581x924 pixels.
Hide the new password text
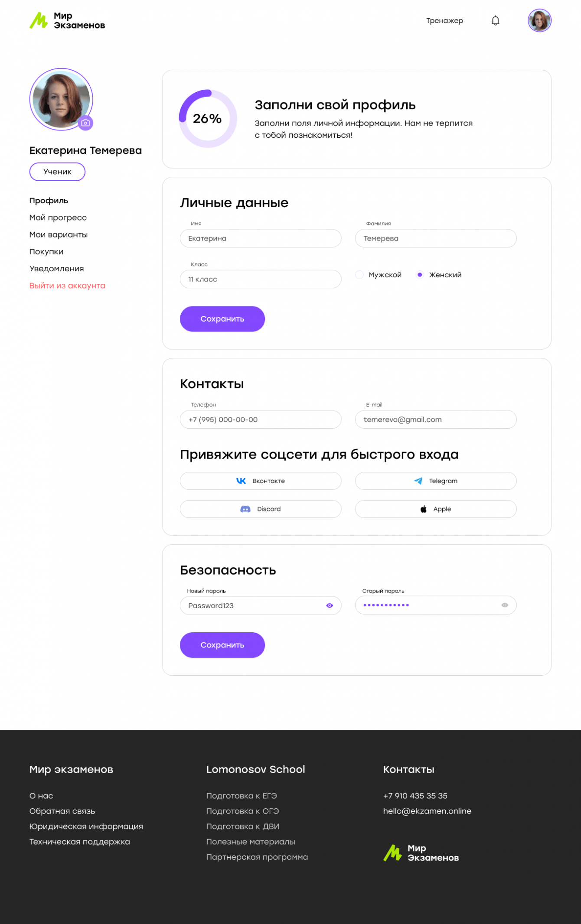click(330, 605)
